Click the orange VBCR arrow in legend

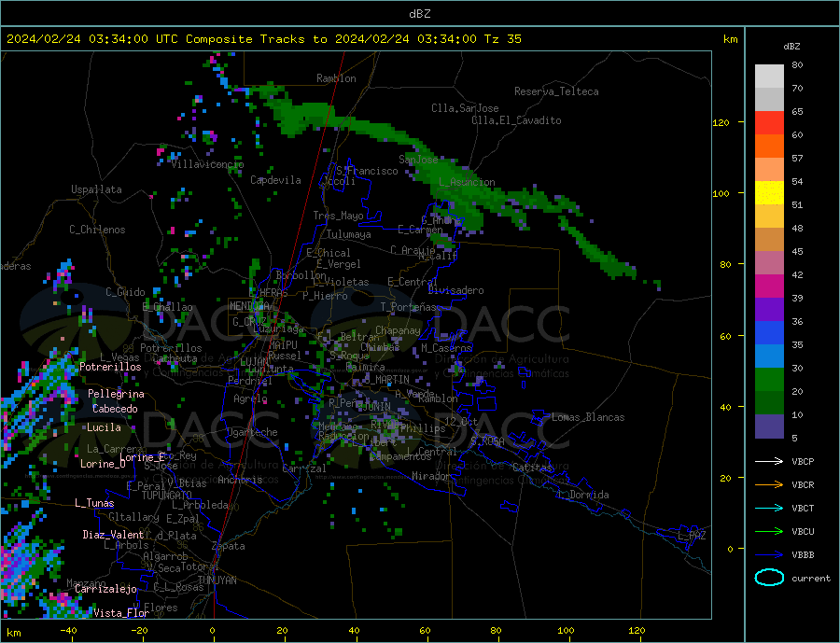769,485
